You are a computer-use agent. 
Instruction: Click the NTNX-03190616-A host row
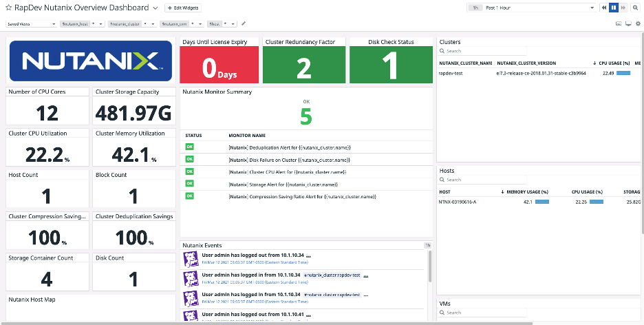coord(539,202)
